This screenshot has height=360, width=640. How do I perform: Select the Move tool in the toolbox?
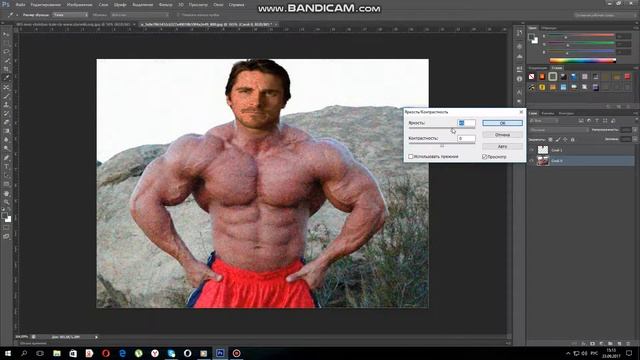point(6,35)
